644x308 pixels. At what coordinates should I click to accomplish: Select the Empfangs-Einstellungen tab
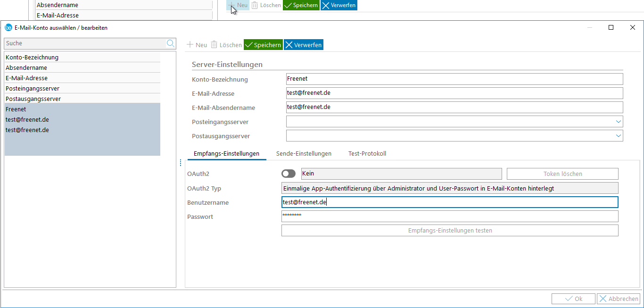click(x=226, y=154)
